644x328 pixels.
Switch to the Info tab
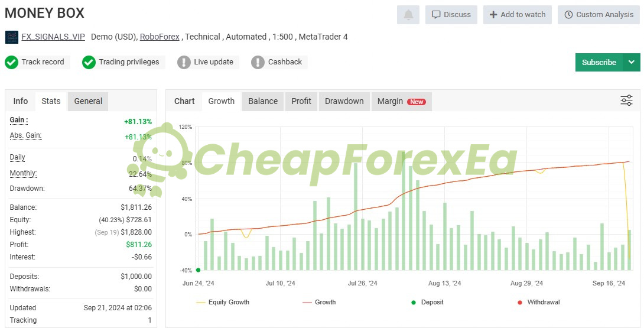pyautogui.click(x=21, y=101)
